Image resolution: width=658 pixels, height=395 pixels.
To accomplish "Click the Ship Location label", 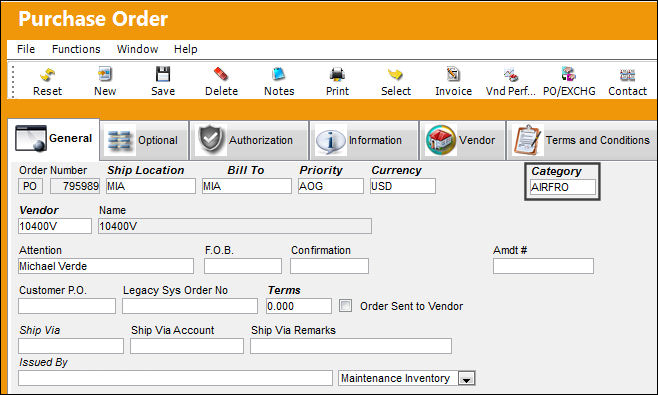I will tap(146, 170).
